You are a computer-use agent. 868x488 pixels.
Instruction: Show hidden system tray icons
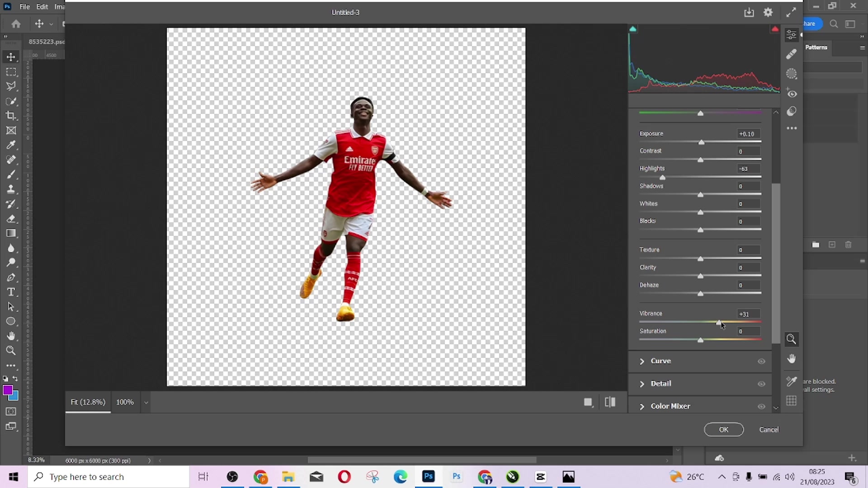pos(722,477)
